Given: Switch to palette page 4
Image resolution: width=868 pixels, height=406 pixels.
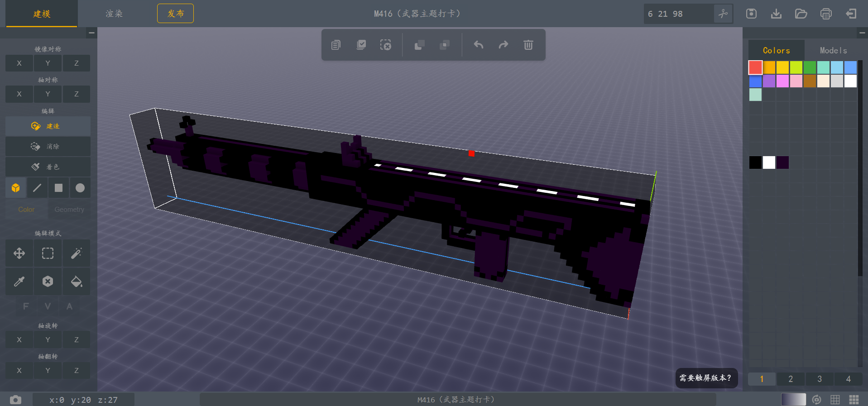Looking at the screenshot, I should (x=848, y=379).
